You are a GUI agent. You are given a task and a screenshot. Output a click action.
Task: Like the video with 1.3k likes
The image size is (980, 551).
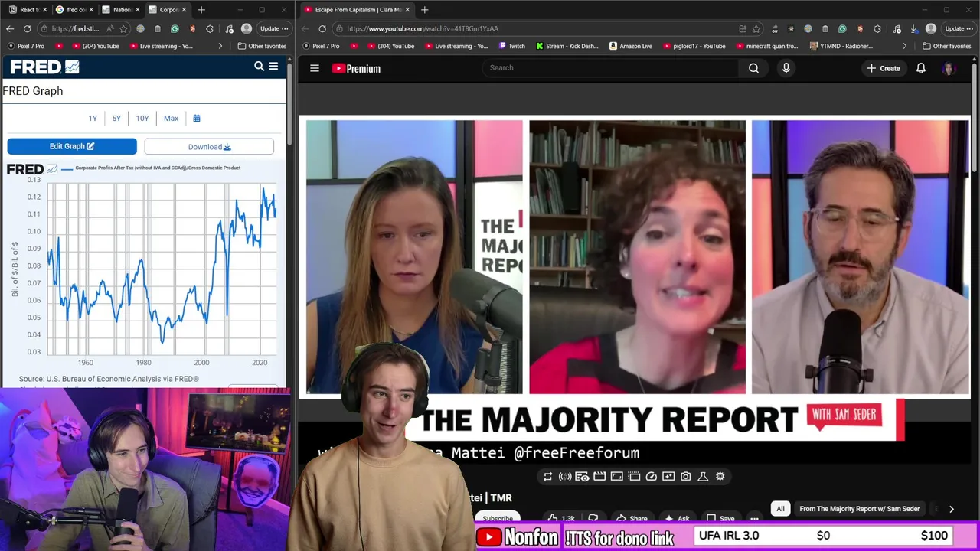point(561,518)
